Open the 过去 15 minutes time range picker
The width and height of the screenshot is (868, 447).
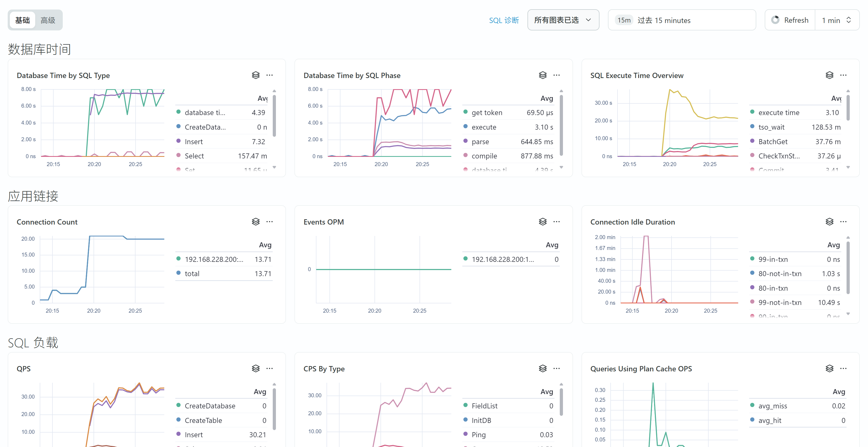(x=681, y=20)
